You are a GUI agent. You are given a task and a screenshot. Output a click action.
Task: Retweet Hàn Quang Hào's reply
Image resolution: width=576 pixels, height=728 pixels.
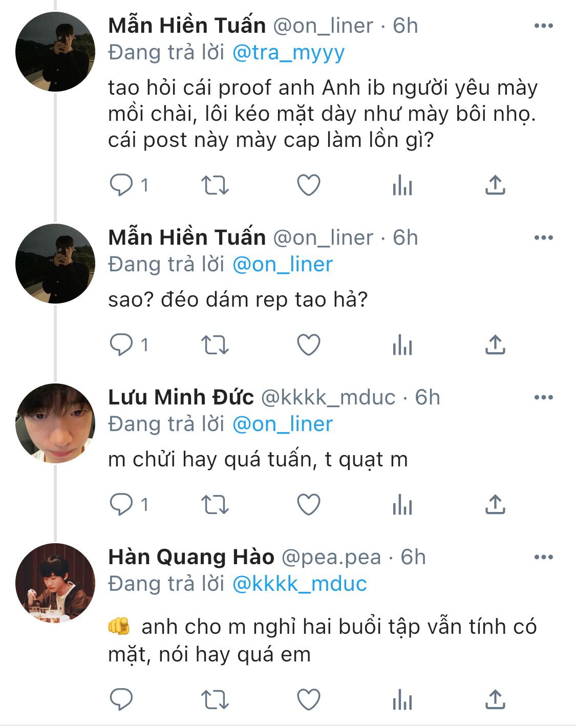coord(215,699)
